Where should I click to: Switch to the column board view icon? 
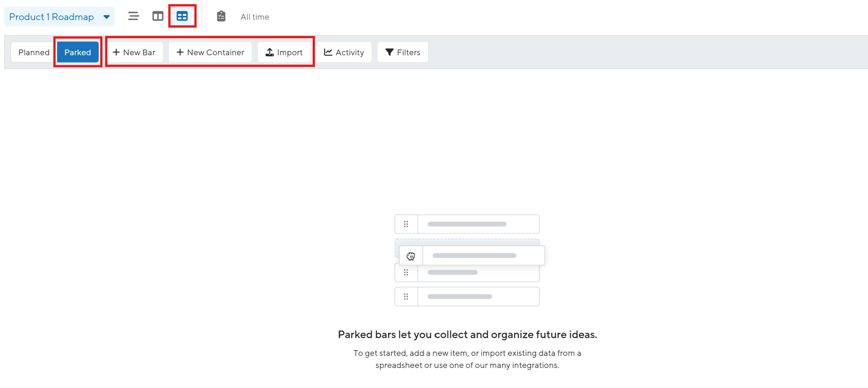pos(158,16)
